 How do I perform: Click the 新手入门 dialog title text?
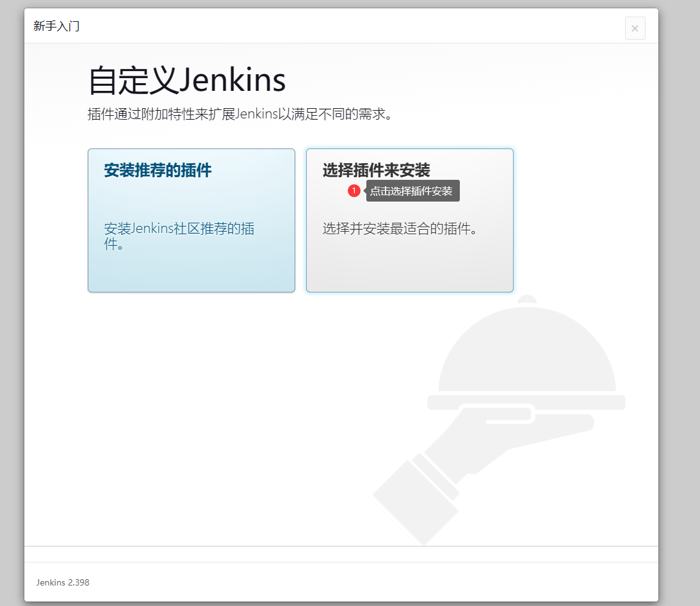coord(57,26)
